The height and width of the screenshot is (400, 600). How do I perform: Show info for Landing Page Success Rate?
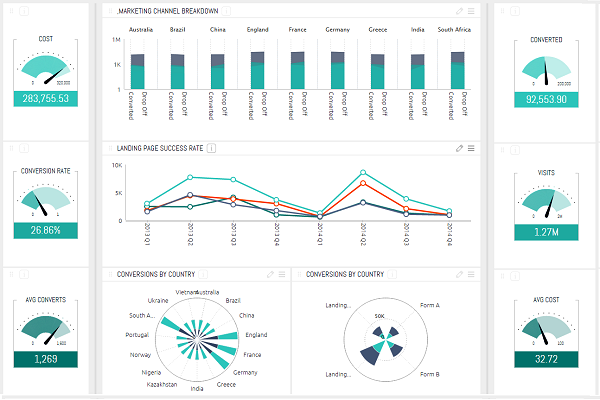211,148
